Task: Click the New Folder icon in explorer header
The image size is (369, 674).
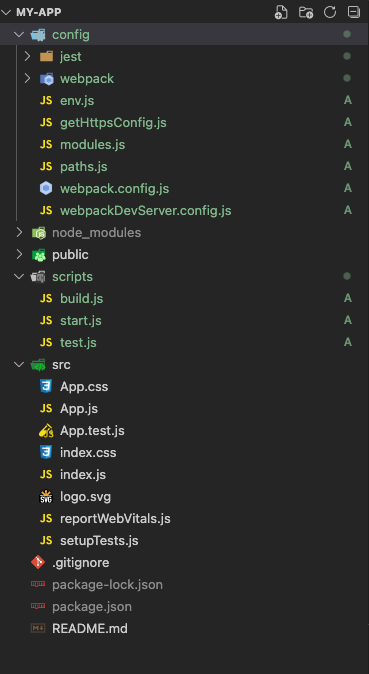Action: pos(306,12)
